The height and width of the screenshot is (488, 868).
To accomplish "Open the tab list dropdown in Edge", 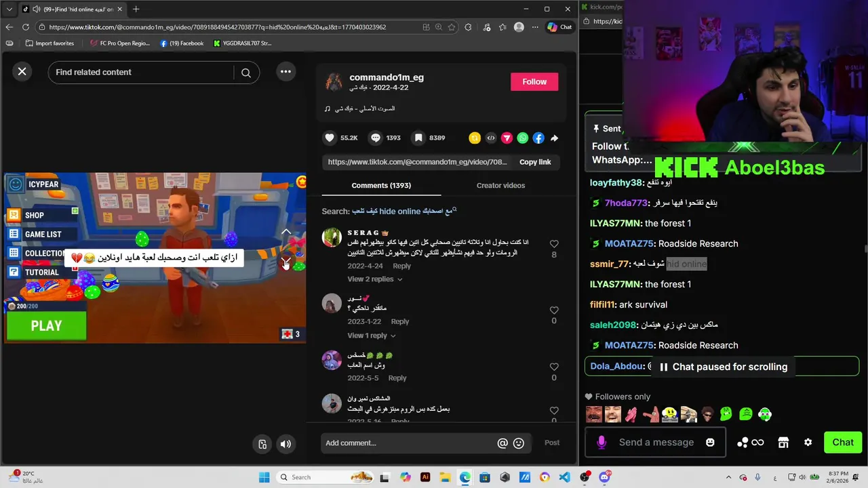I will [9, 9].
